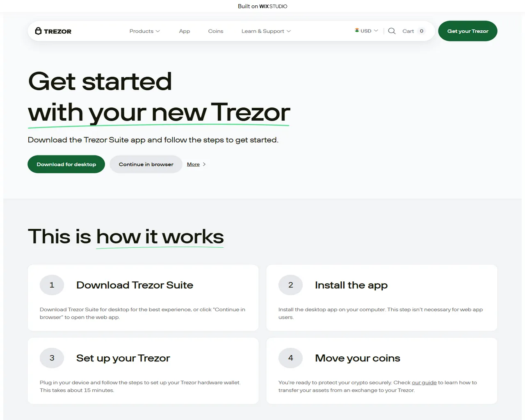This screenshot has width=525, height=420.
Task: Click step number 1 circle
Action: point(52,285)
